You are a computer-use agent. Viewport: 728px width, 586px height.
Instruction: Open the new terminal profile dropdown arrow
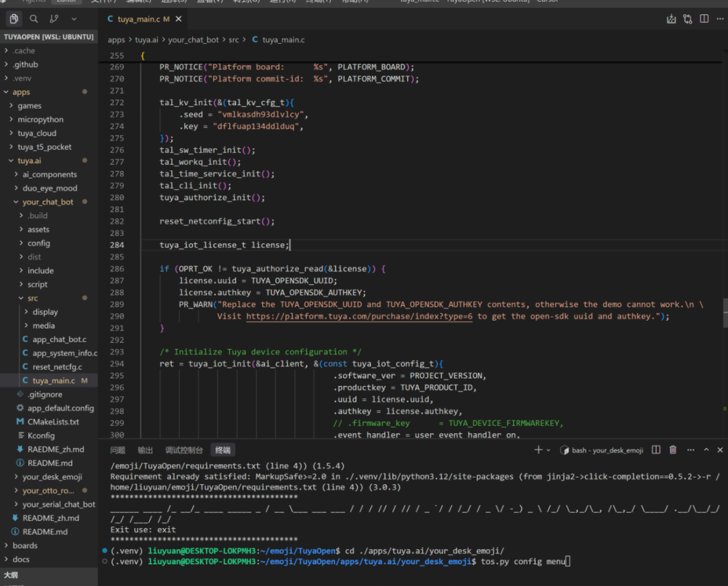coord(548,450)
